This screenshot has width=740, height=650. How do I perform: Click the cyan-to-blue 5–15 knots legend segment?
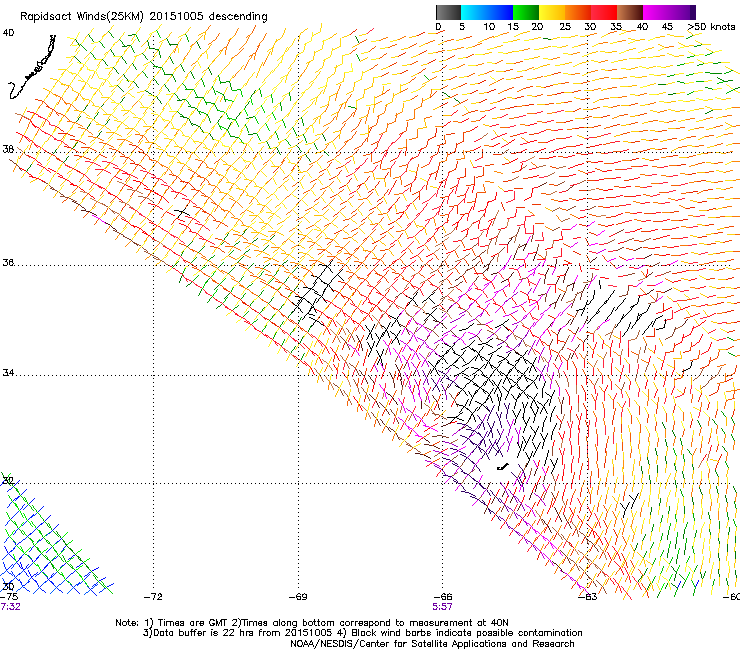487,12
